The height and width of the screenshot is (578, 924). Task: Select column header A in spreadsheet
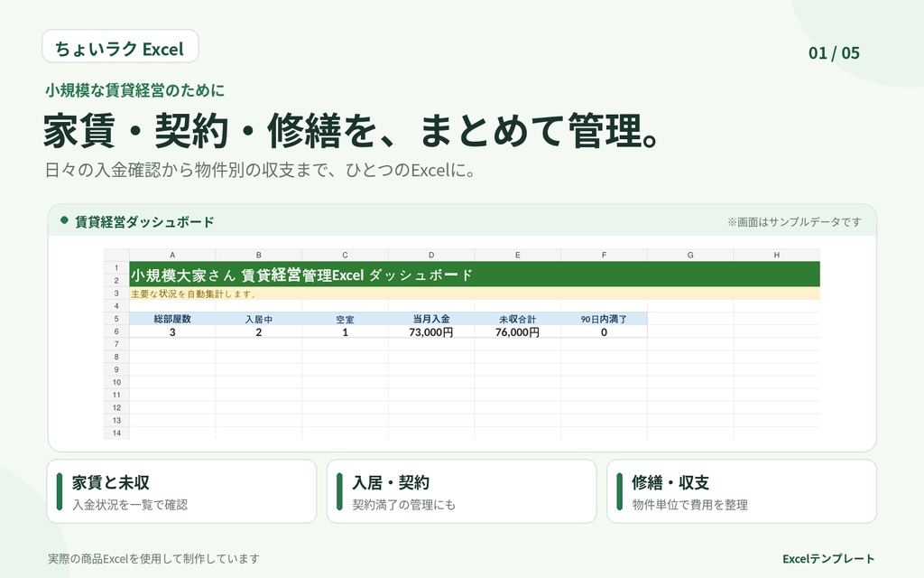tap(172, 255)
